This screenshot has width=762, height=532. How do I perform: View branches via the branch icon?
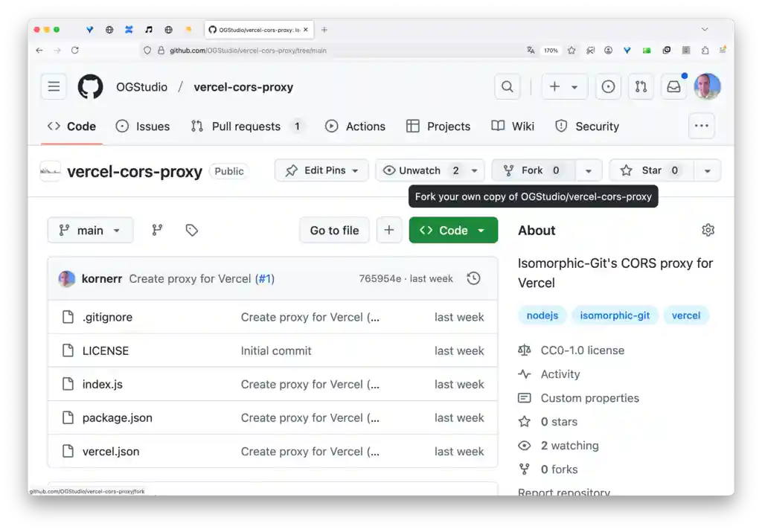[x=157, y=231]
